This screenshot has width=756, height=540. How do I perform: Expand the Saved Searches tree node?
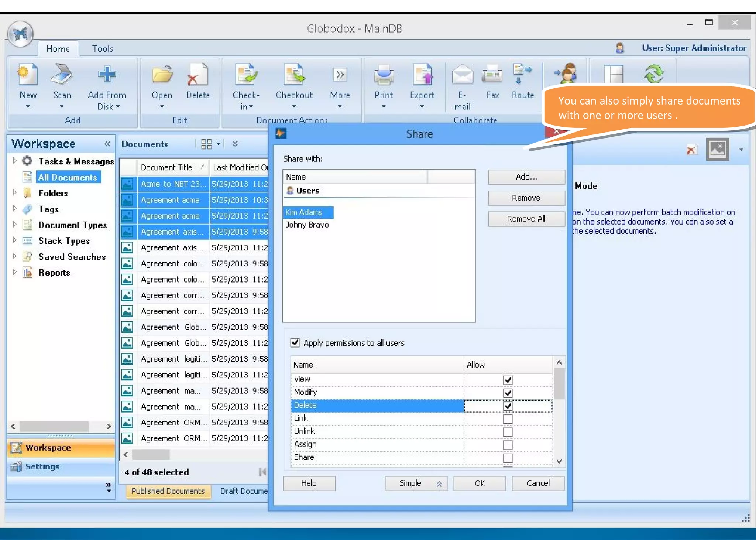[x=14, y=256]
